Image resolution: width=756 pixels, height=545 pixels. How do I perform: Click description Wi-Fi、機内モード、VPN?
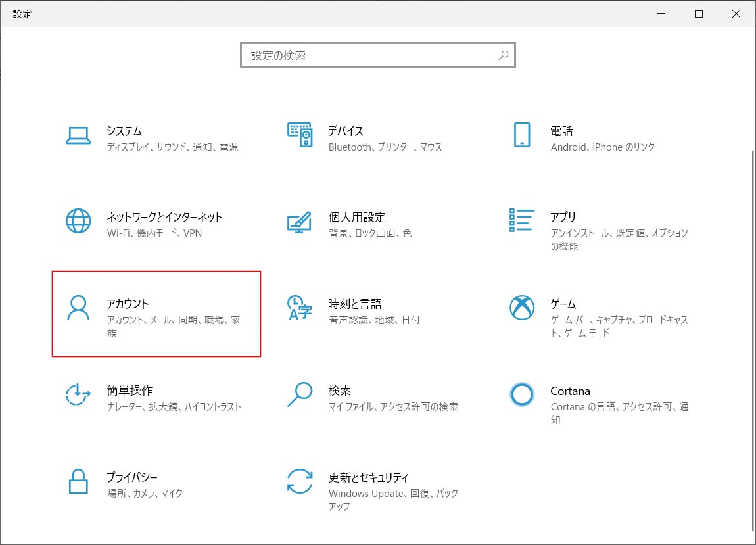(x=154, y=233)
